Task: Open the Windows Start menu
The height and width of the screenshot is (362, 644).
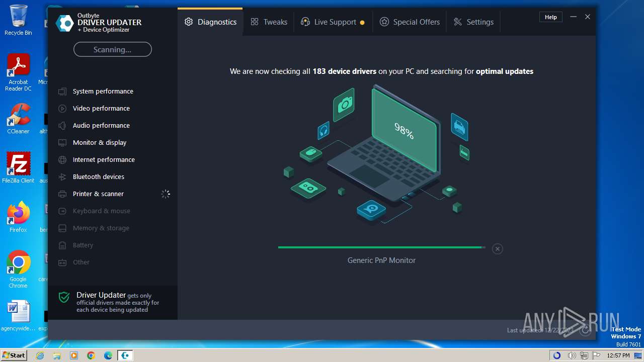Action: click(14, 355)
